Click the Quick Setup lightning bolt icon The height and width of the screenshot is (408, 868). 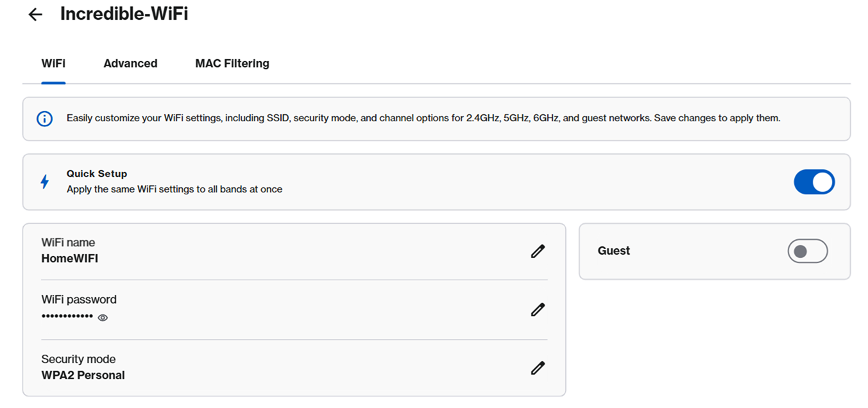click(44, 182)
